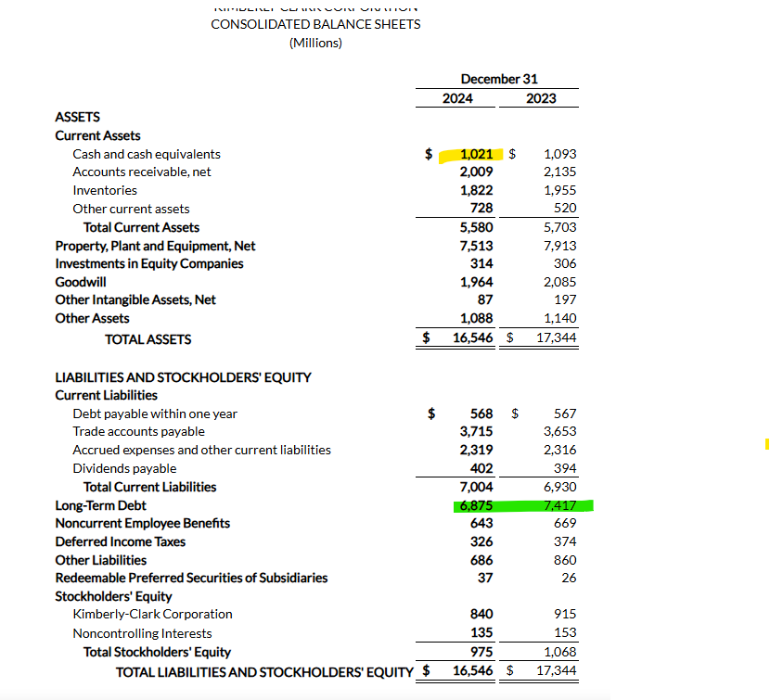Click the "CONSOLIDATED BALANCE SHEETS" title
The image size is (770, 700).
point(315,24)
